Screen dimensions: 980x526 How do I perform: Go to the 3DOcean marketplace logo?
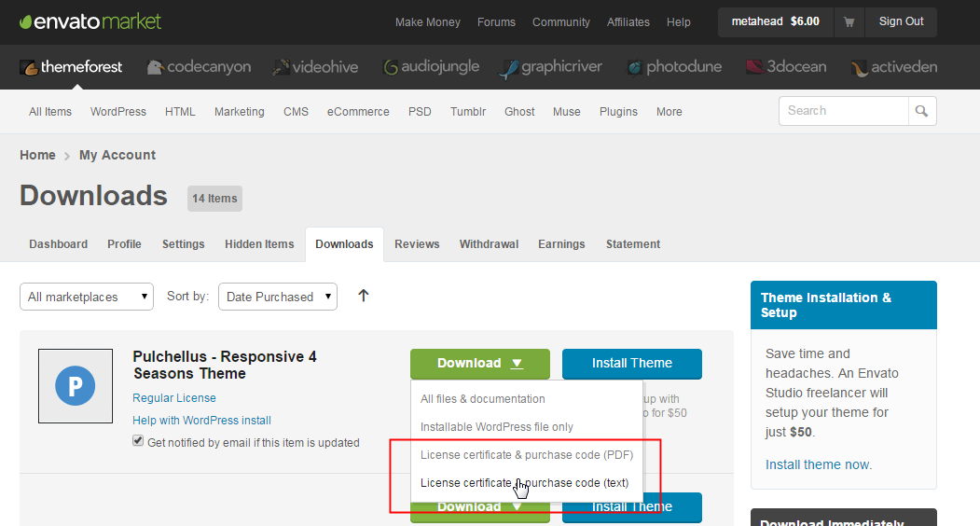tap(786, 67)
